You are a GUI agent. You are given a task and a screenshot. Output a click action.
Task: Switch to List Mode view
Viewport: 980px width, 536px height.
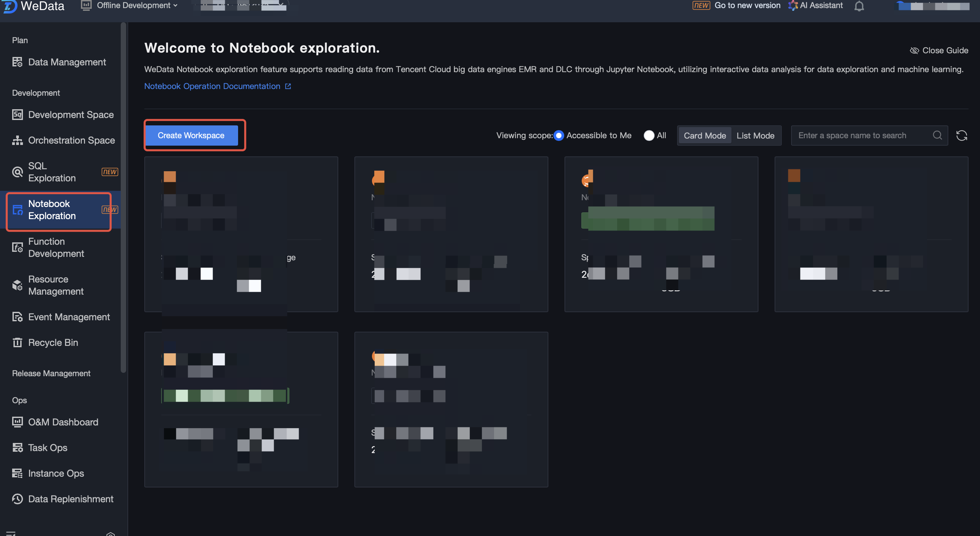pyautogui.click(x=755, y=136)
